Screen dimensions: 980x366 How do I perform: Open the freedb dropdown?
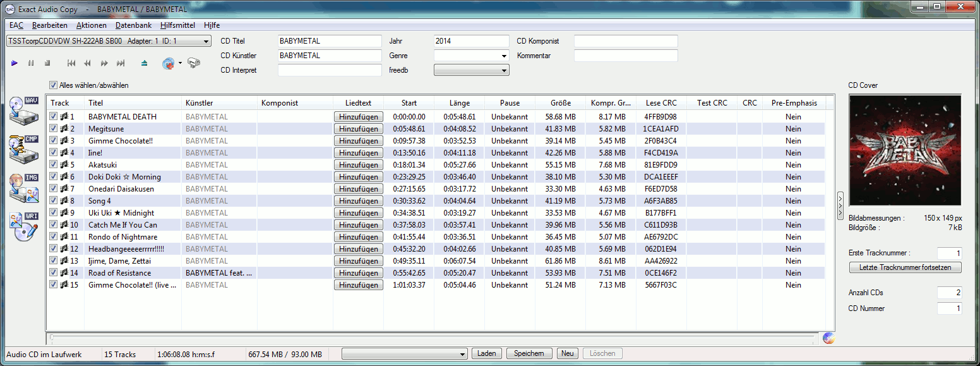[471, 70]
